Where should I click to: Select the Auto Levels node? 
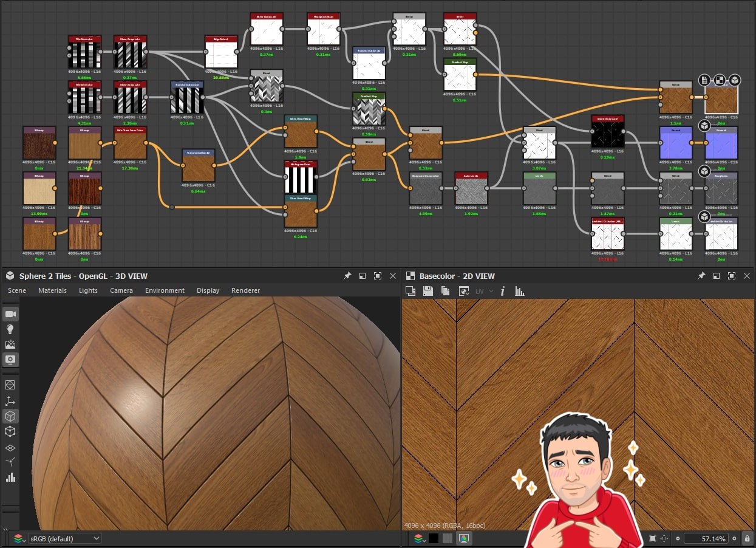471,188
